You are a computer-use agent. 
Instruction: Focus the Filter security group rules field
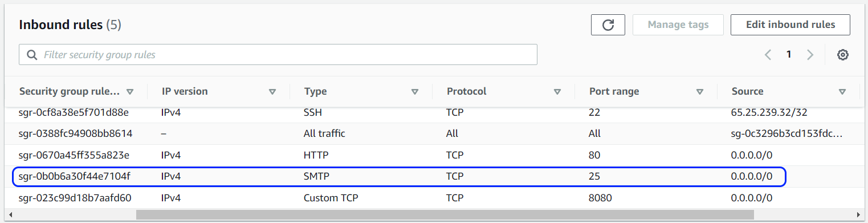coord(278,55)
